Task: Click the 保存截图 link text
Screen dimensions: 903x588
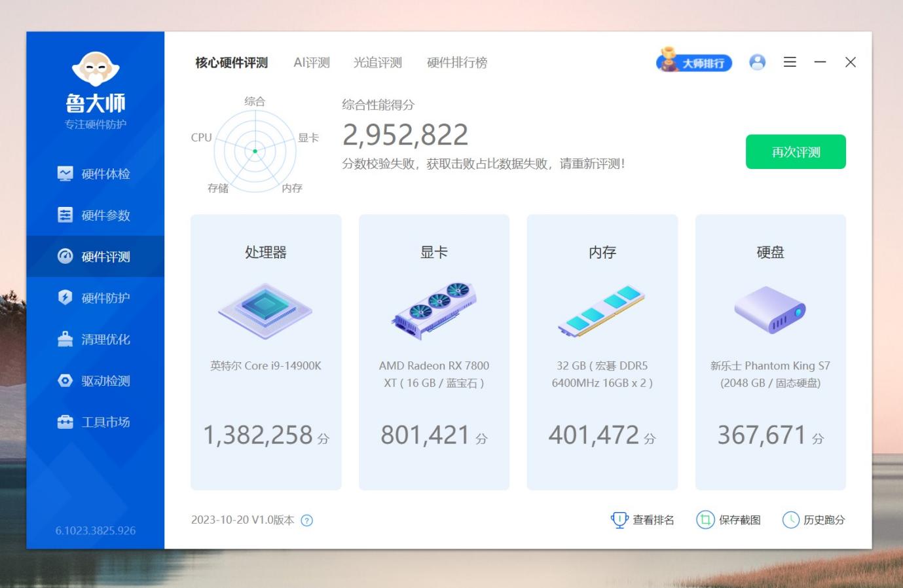Action: [740, 520]
